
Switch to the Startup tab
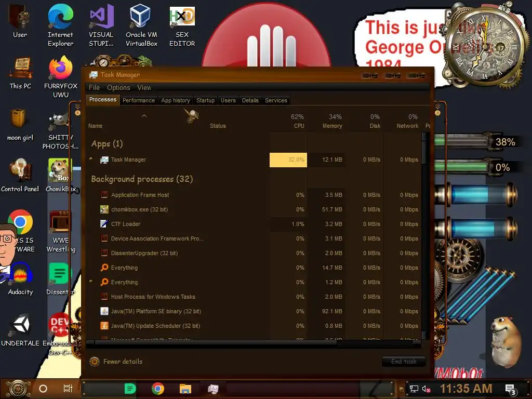205,100
